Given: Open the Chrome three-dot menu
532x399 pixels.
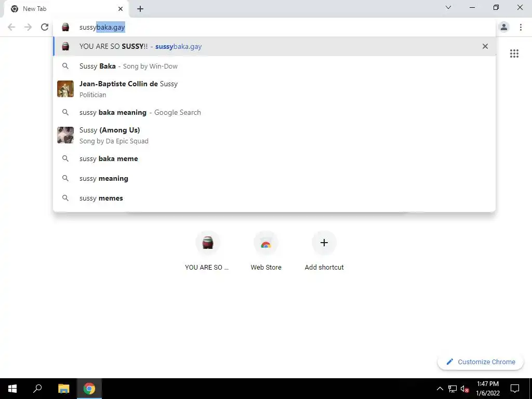Looking at the screenshot, I should pos(521,27).
